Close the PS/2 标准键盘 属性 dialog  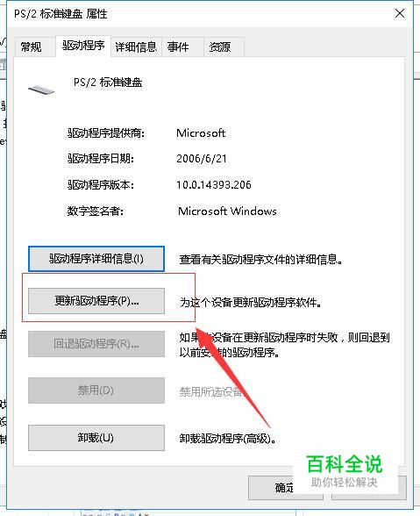click(x=400, y=13)
